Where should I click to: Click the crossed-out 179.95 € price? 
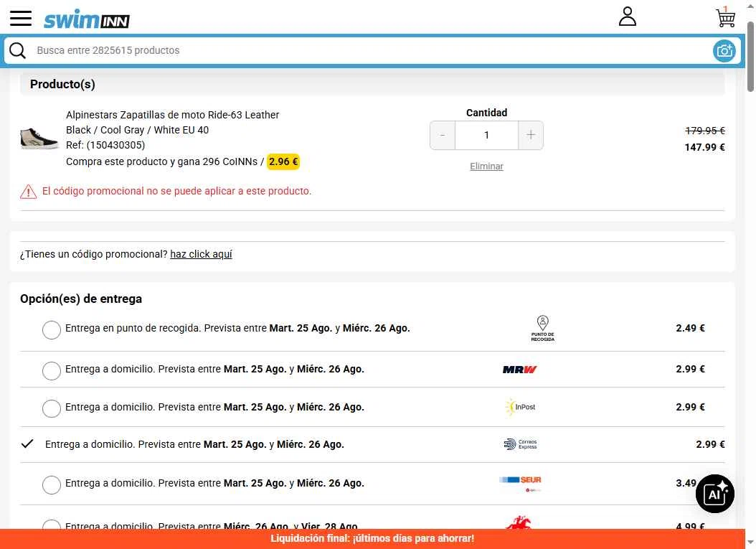coord(705,131)
